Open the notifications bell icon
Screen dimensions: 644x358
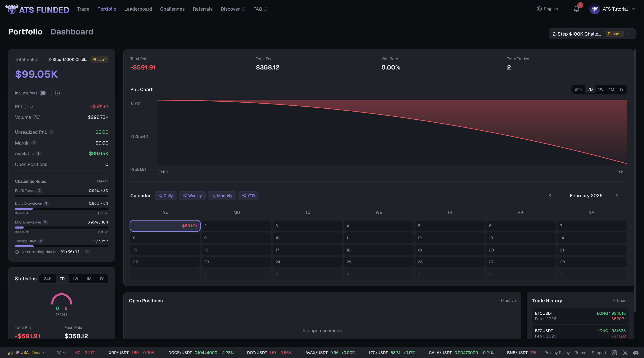pyautogui.click(x=577, y=9)
